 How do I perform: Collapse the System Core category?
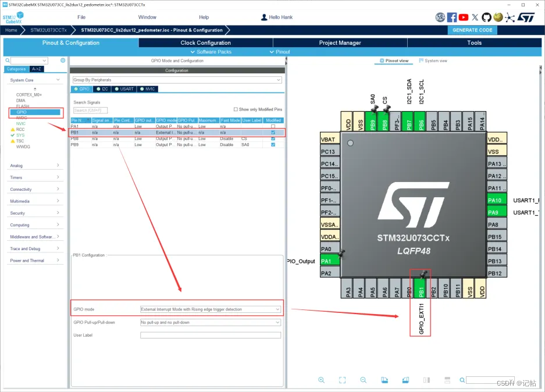(x=58, y=80)
